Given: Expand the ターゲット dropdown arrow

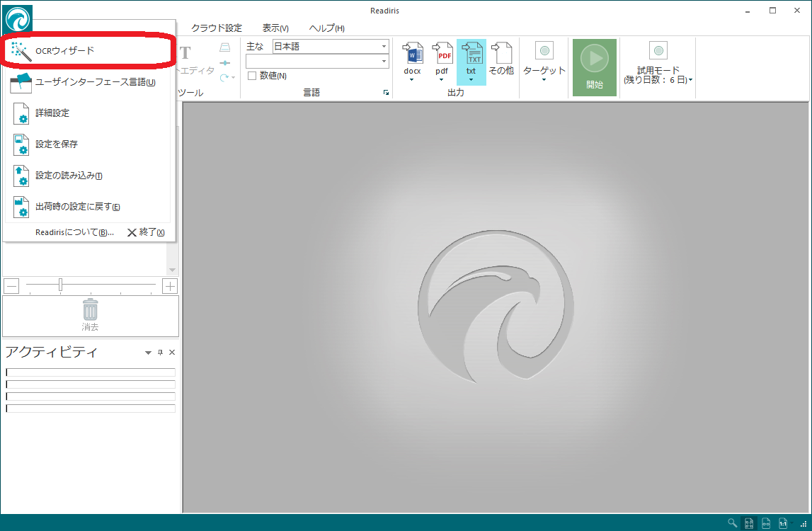Looking at the screenshot, I should coord(544,80).
